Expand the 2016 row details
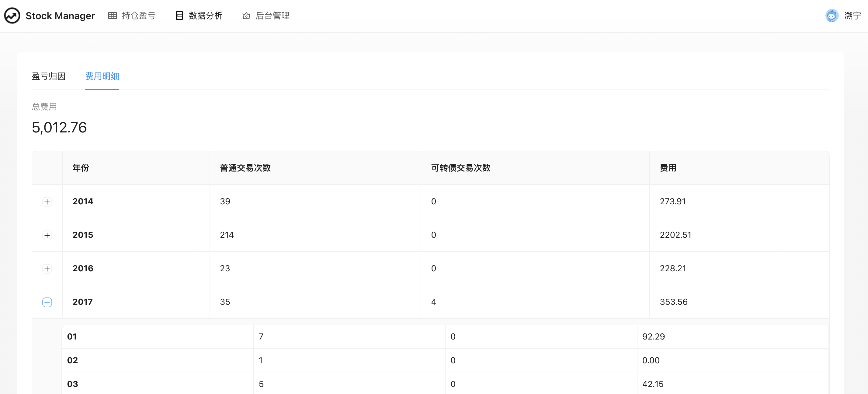The height and width of the screenshot is (394, 868). [47, 269]
